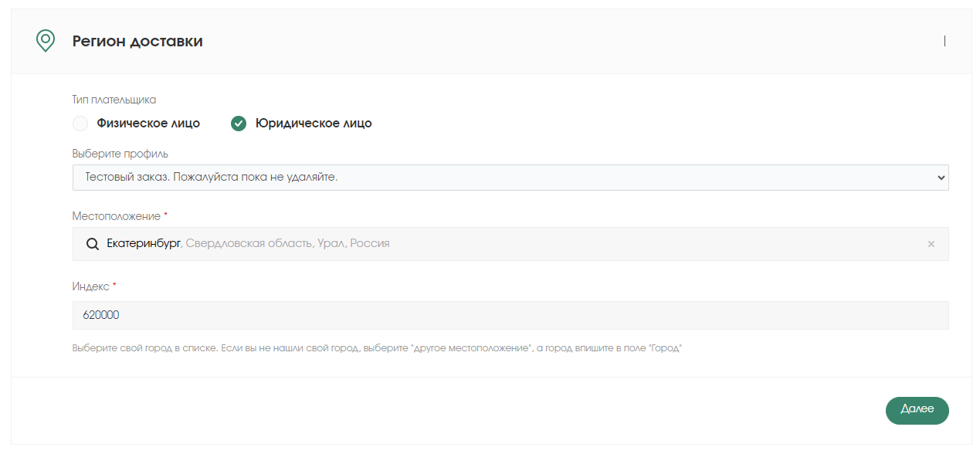Screen dimensions: 980x454
Task: Click the Регион доставки section title
Action: click(137, 42)
